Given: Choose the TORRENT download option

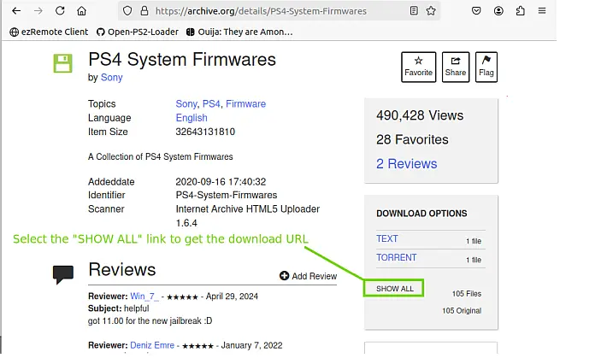Looking at the screenshot, I should click(397, 258).
